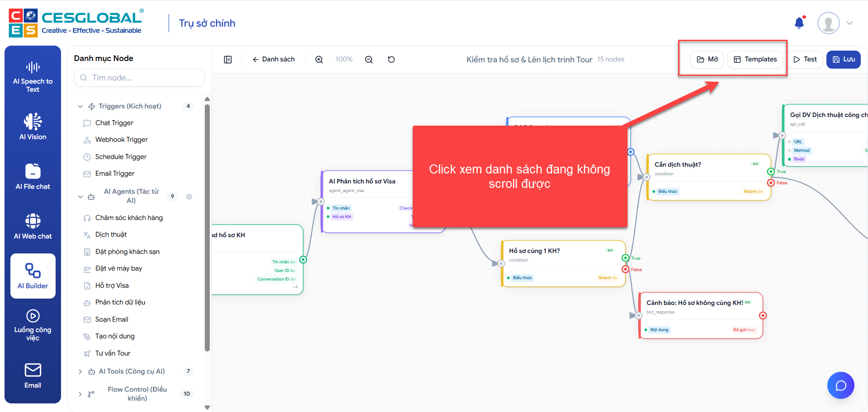
Task: Open the Email section in sidebar
Action: 33,376
